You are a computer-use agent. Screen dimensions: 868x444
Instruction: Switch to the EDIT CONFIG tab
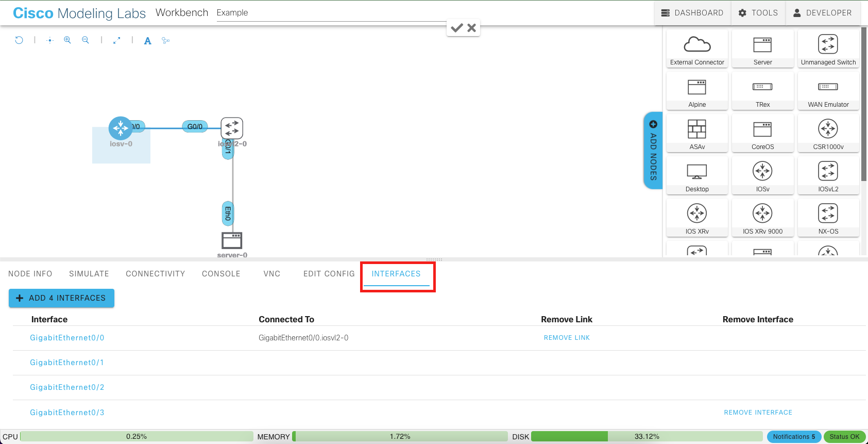pyautogui.click(x=329, y=274)
